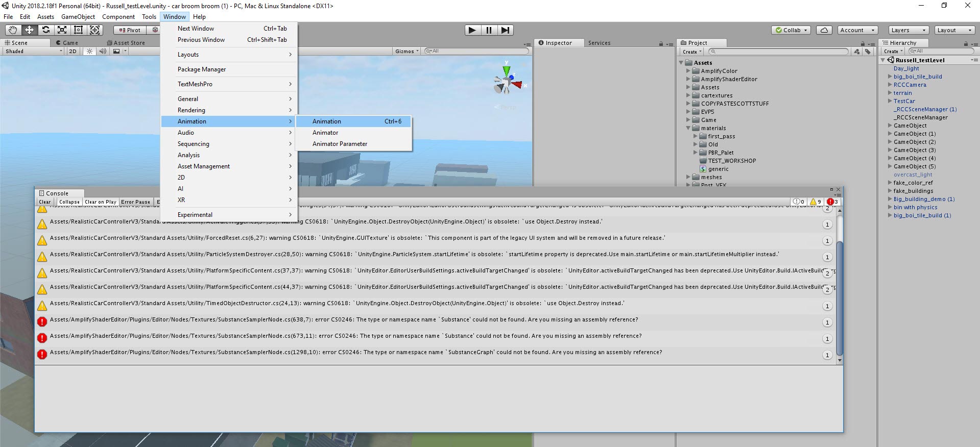Toggle scene lighting
Viewport: 980px width, 447px height.
89,51
